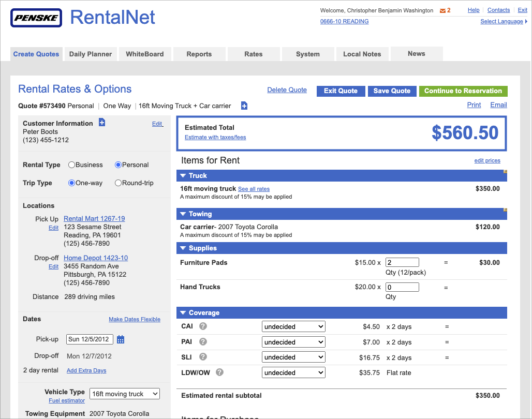The width and height of the screenshot is (532, 419).
Task: Click the Exit link in the header
Action: click(523, 10)
